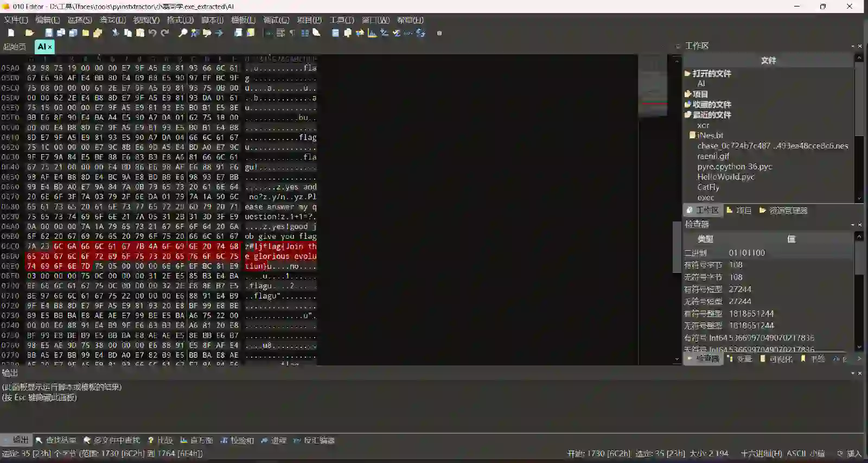Click the New file toolbar icon

coord(11,33)
